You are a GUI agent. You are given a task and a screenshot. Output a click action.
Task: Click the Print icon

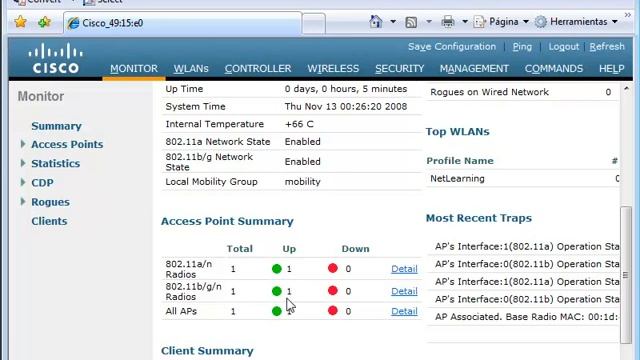click(448, 22)
